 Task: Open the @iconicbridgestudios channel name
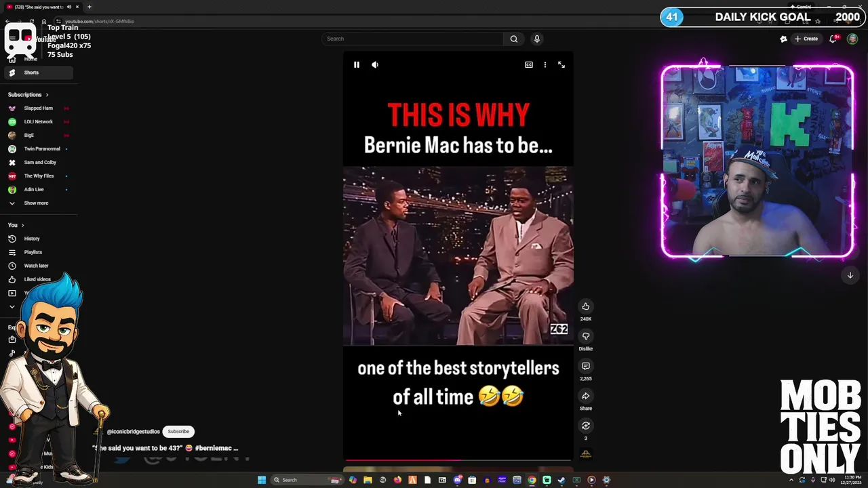pos(134,432)
